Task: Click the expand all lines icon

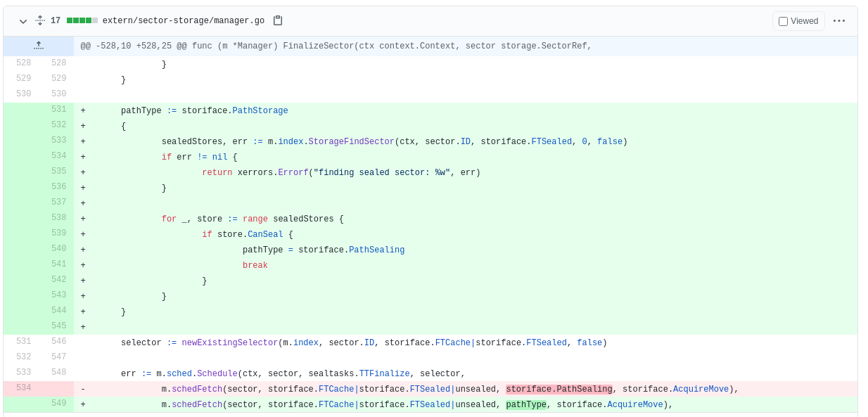Action: tap(40, 21)
